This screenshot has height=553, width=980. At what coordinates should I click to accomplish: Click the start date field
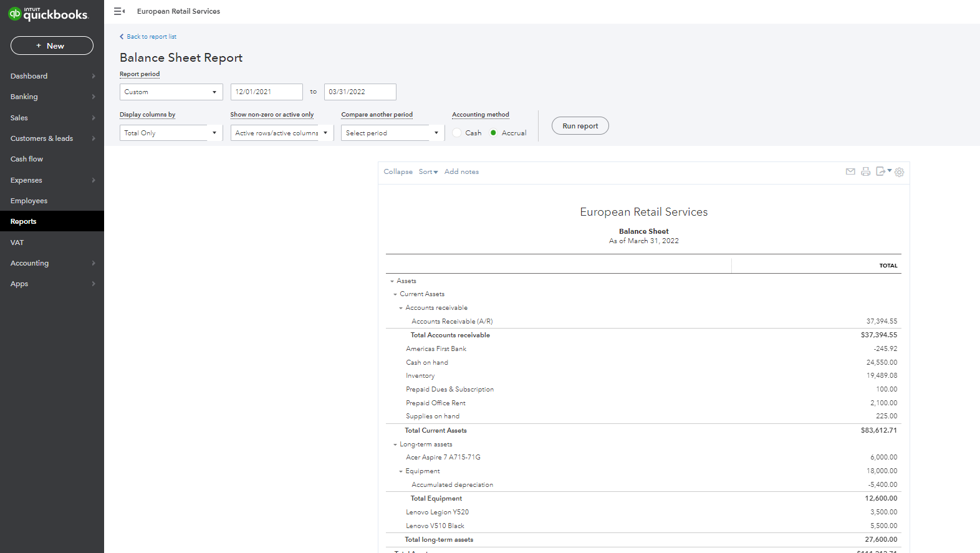click(x=266, y=92)
